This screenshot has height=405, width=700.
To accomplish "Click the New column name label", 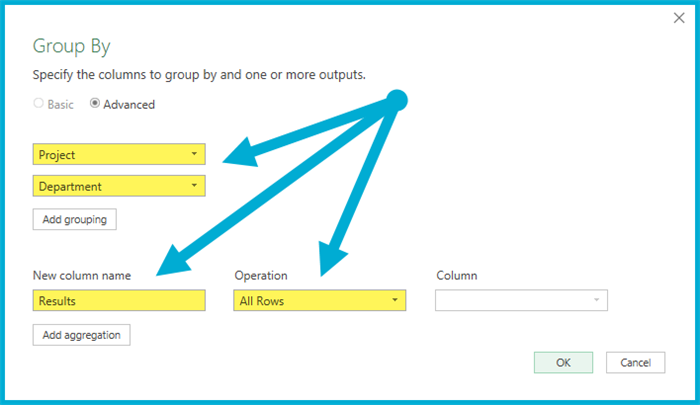I will [x=80, y=275].
